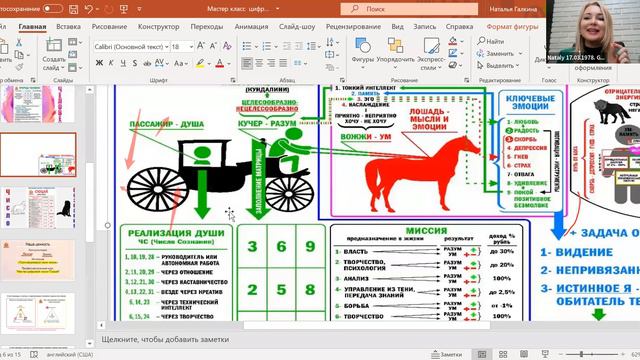
Task: Click the zoom slider handle
Action: pyautogui.click(x=581, y=354)
